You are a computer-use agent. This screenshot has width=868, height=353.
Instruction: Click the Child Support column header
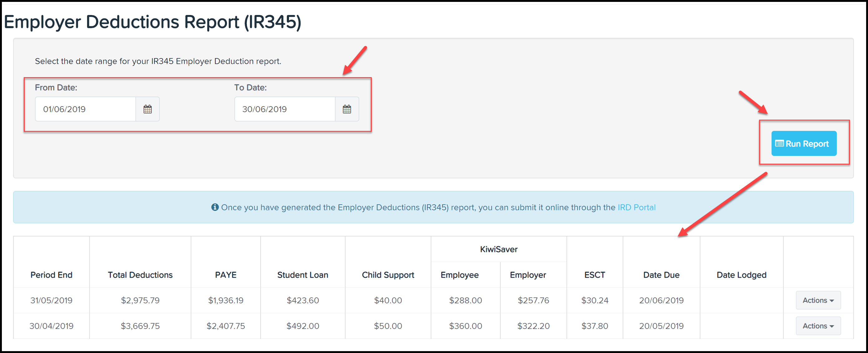click(388, 275)
